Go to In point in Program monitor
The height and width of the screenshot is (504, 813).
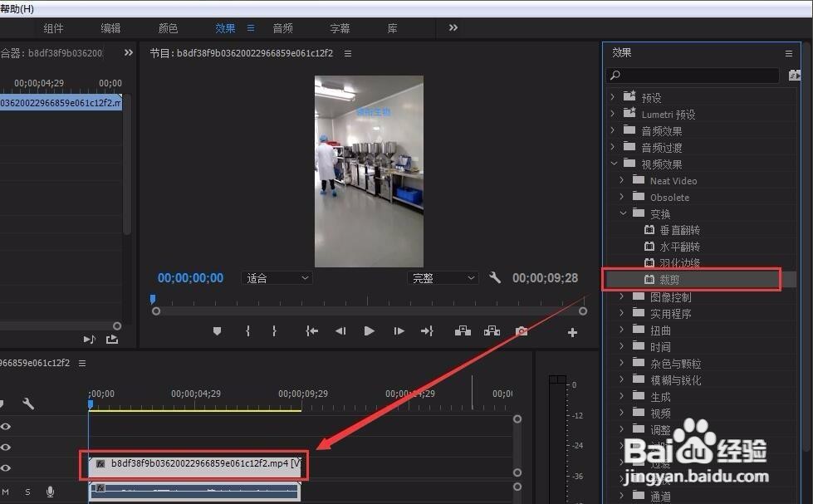[311, 330]
